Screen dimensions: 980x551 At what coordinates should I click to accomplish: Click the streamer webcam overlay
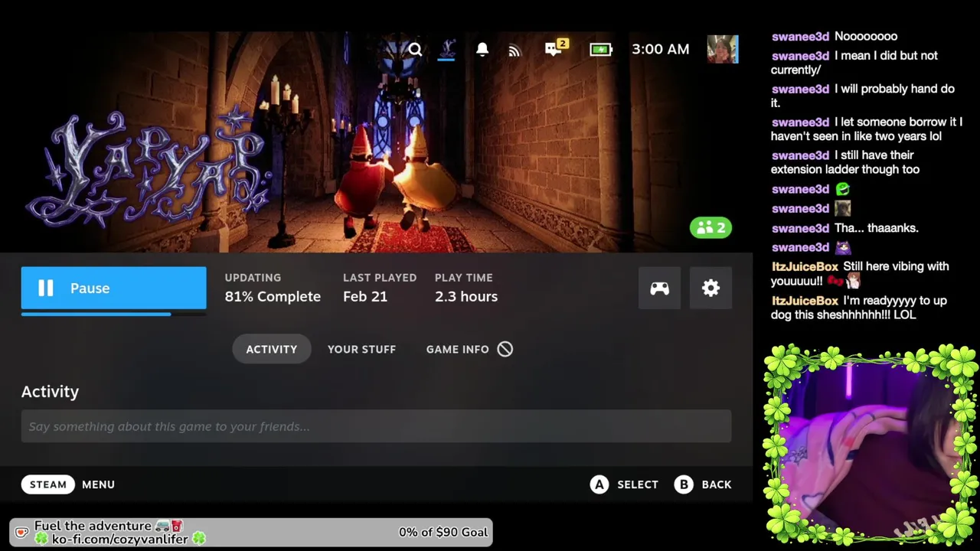(x=871, y=445)
